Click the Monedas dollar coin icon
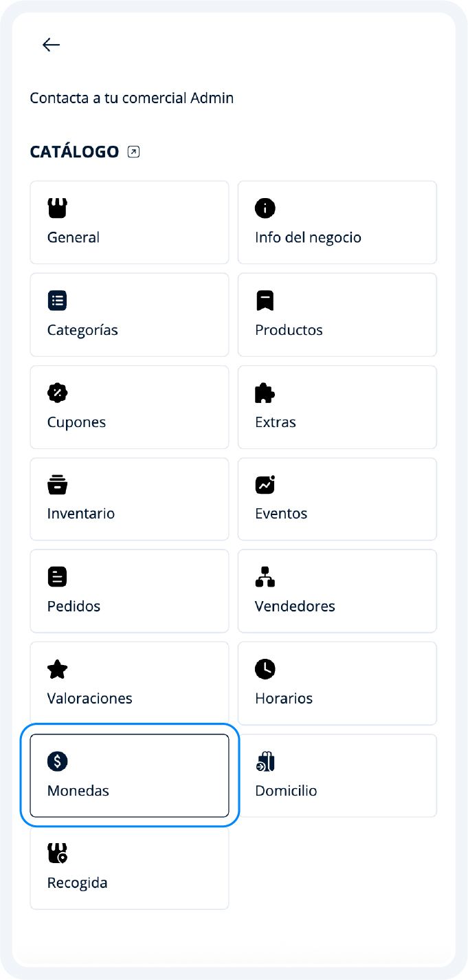 [x=58, y=761]
